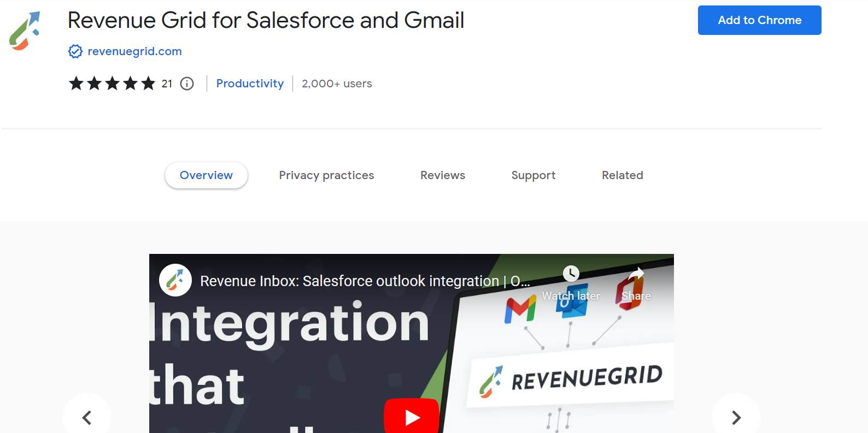Go to next screenshot with right arrow
The height and width of the screenshot is (433, 868).
736,418
